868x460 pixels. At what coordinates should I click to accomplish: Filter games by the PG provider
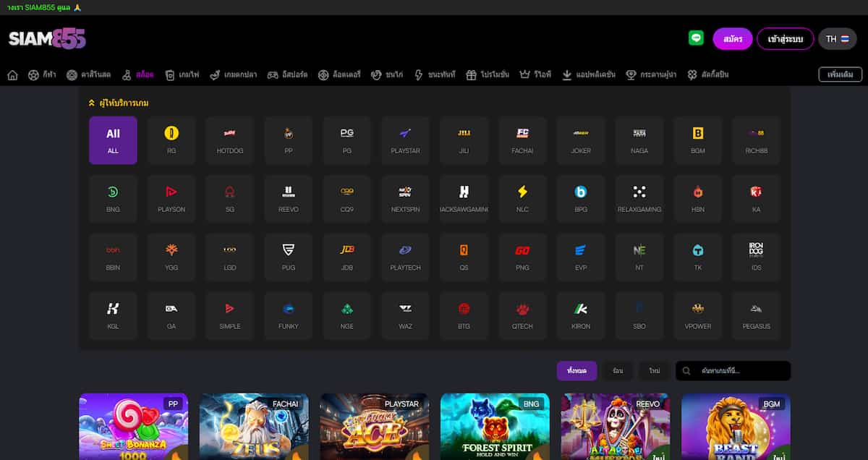pyautogui.click(x=347, y=140)
